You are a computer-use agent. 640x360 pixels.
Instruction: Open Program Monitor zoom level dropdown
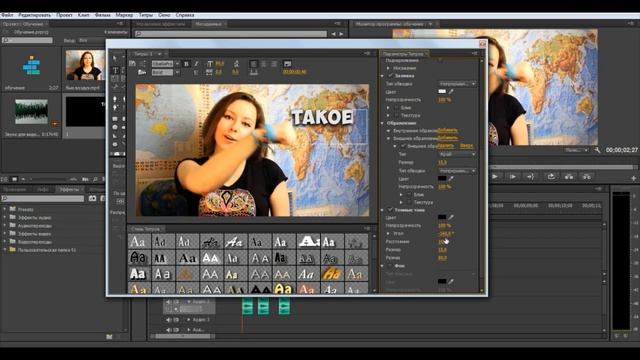pos(576,150)
